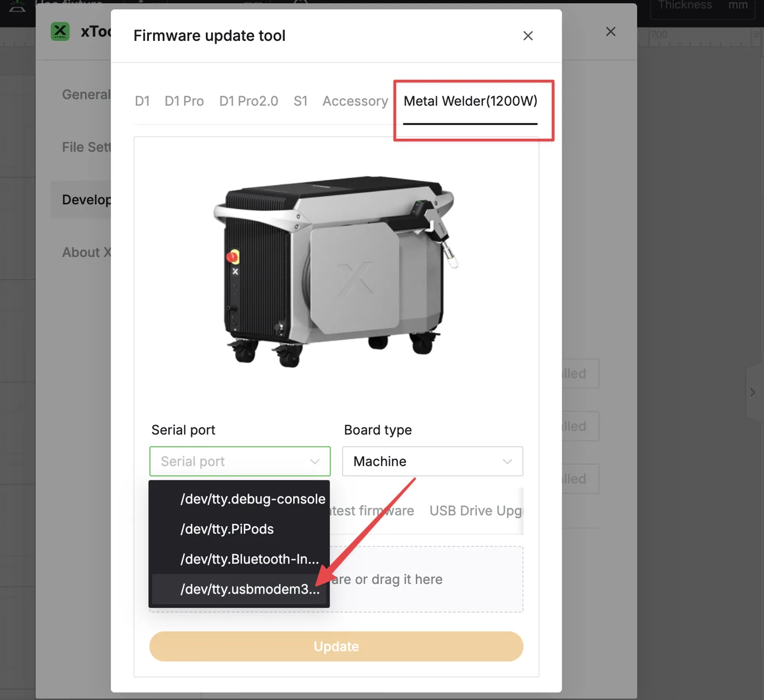The height and width of the screenshot is (700, 764).
Task: Open the Serial port dropdown
Action: pyautogui.click(x=240, y=461)
